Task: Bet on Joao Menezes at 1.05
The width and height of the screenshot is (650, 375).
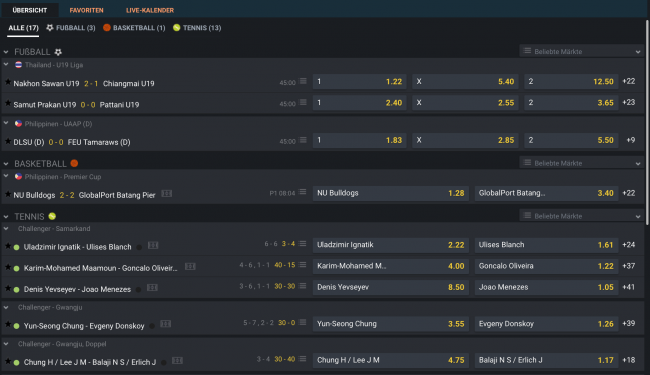Action: pyautogui.click(x=546, y=287)
